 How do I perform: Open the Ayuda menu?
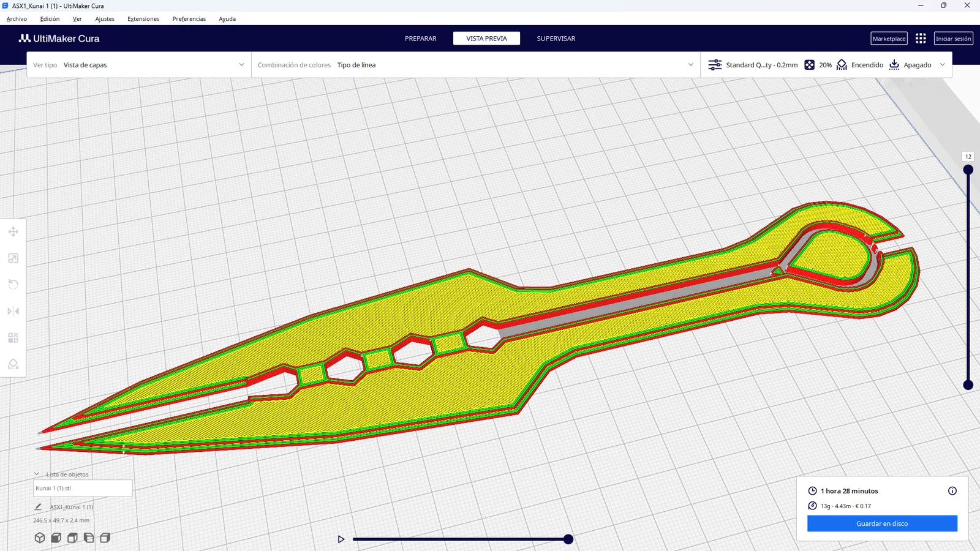pyautogui.click(x=227, y=19)
